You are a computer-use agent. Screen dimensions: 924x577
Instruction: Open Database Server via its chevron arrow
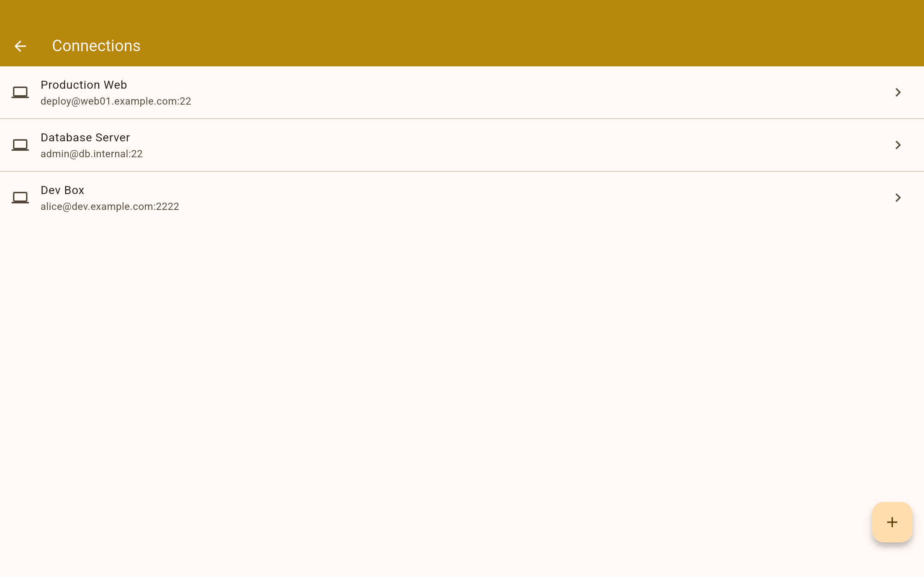point(898,145)
